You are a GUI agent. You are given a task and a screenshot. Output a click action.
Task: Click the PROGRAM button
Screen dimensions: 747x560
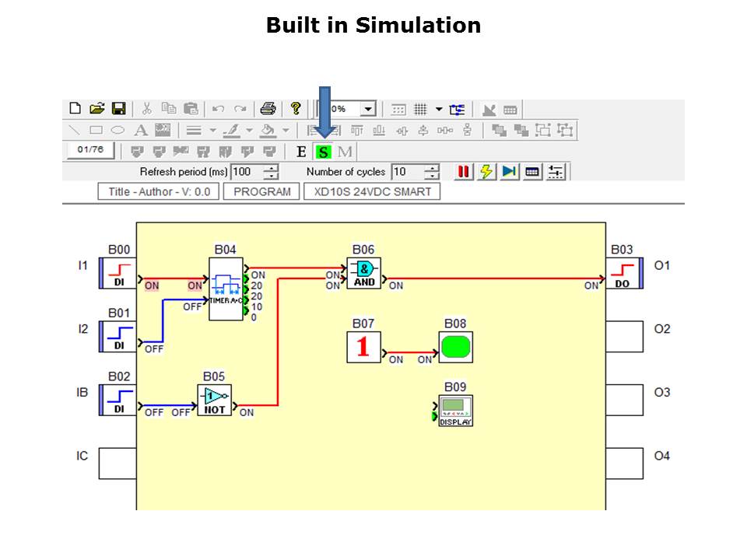(262, 191)
